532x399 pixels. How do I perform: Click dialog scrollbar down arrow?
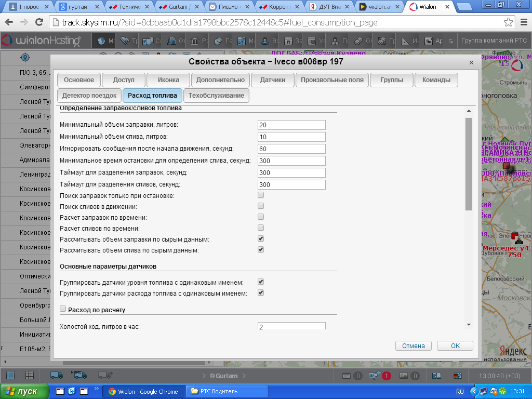pyautogui.click(x=469, y=325)
